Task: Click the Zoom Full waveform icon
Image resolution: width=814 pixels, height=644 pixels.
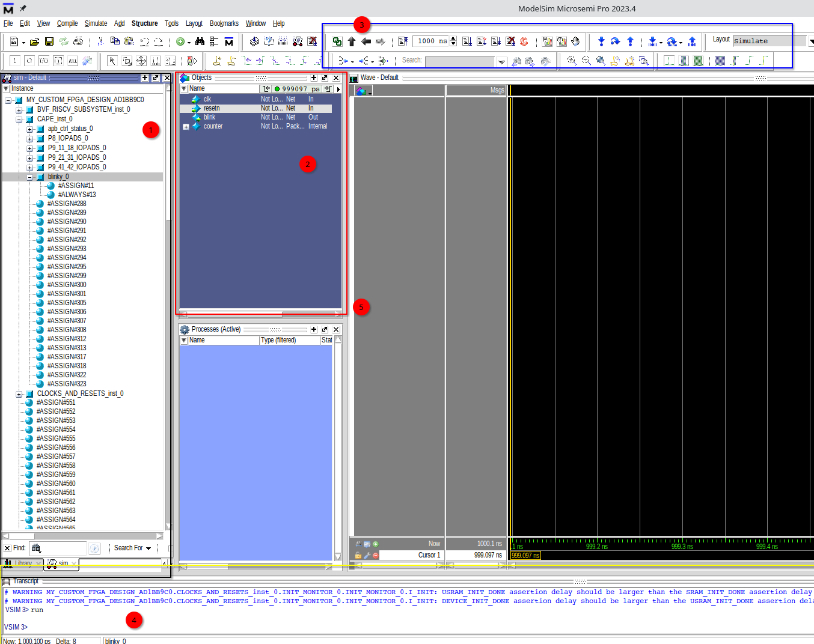Action: click(x=600, y=60)
